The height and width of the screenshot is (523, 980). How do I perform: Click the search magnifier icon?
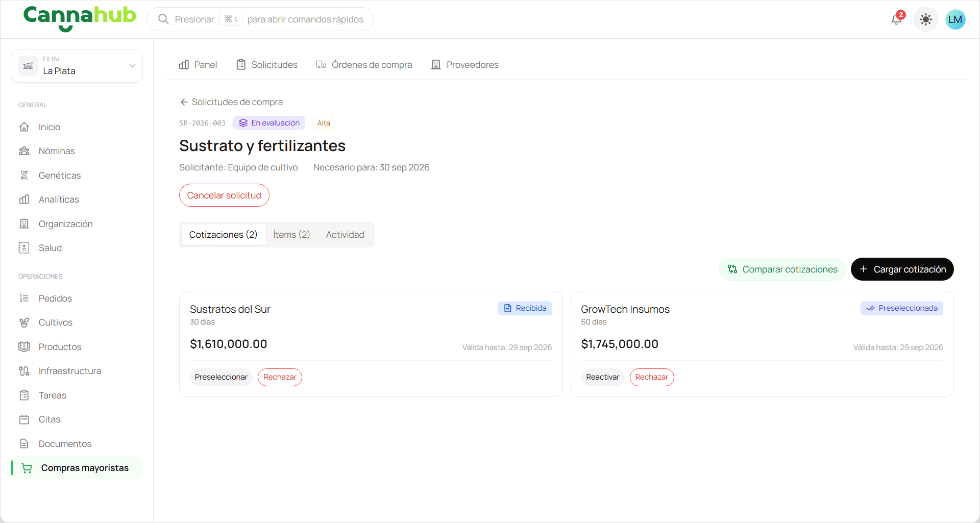163,19
